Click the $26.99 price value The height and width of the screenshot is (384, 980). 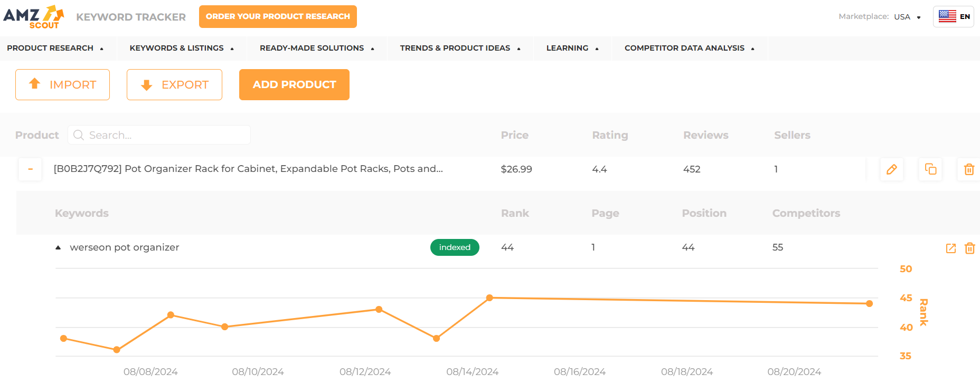point(516,169)
